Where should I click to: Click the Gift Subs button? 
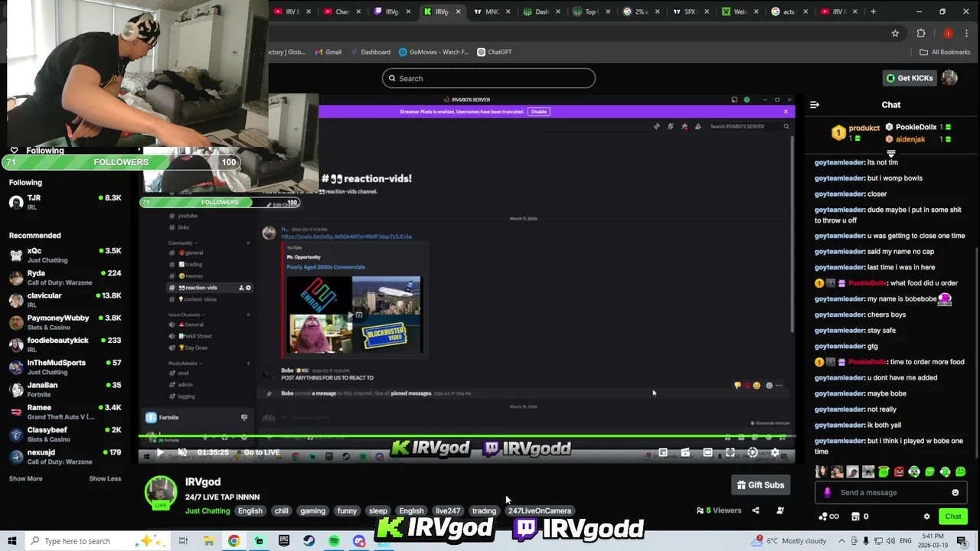(760, 485)
